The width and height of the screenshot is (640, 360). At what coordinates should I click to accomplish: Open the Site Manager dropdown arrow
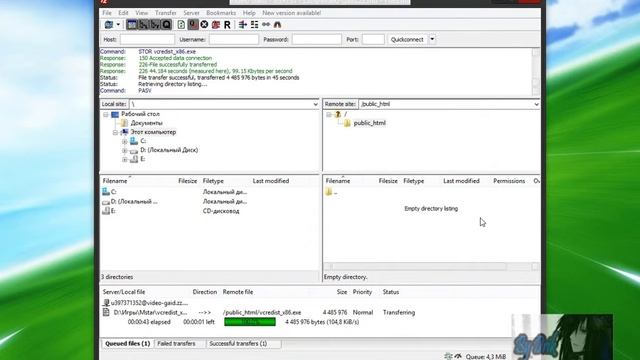(118, 25)
